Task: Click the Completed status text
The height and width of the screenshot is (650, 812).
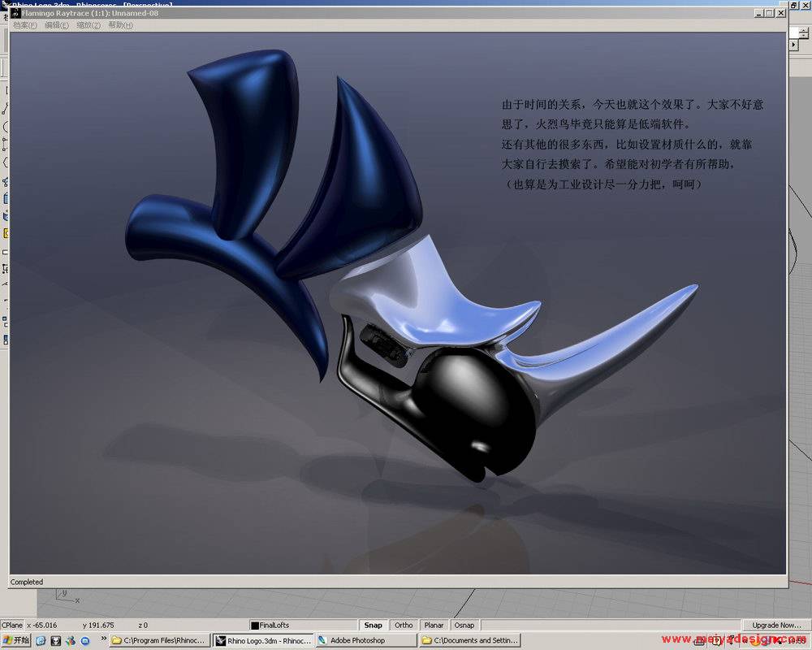Action: click(27, 582)
